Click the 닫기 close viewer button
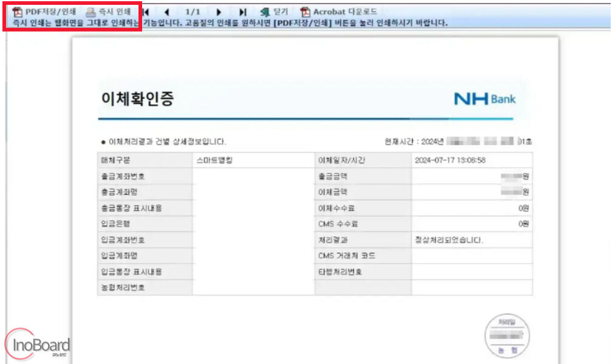 pyautogui.click(x=275, y=12)
